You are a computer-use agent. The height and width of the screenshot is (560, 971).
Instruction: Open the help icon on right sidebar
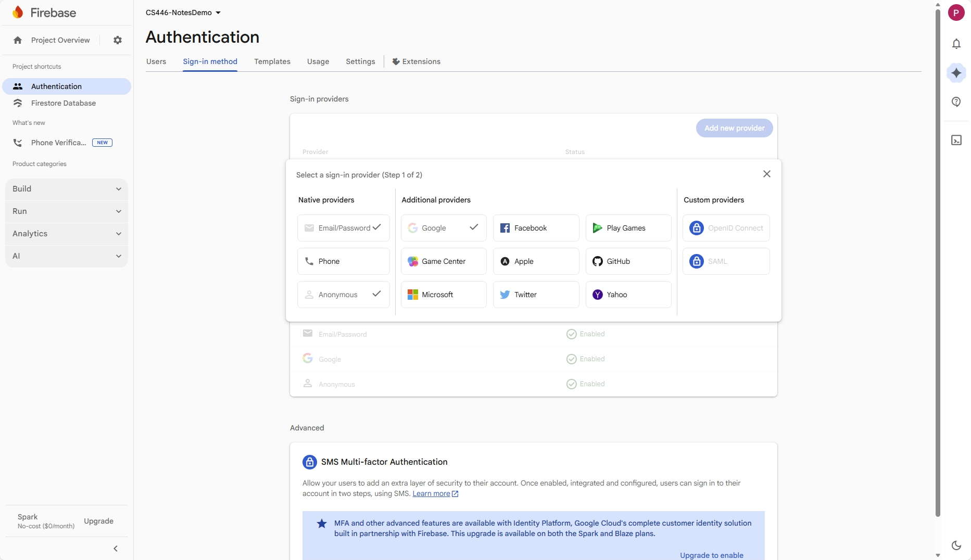pos(956,102)
